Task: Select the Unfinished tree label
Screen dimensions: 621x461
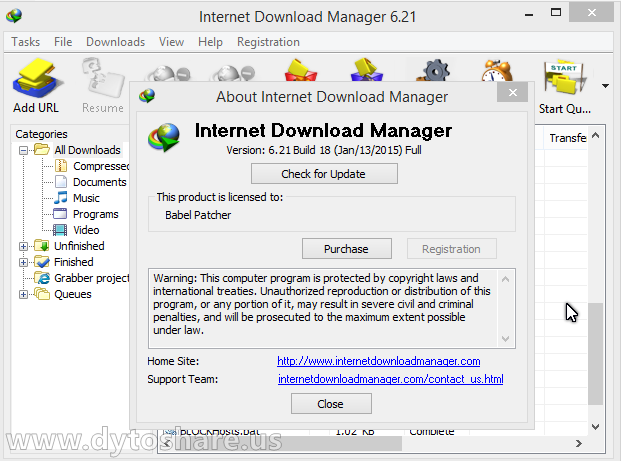Action: (x=79, y=246)
